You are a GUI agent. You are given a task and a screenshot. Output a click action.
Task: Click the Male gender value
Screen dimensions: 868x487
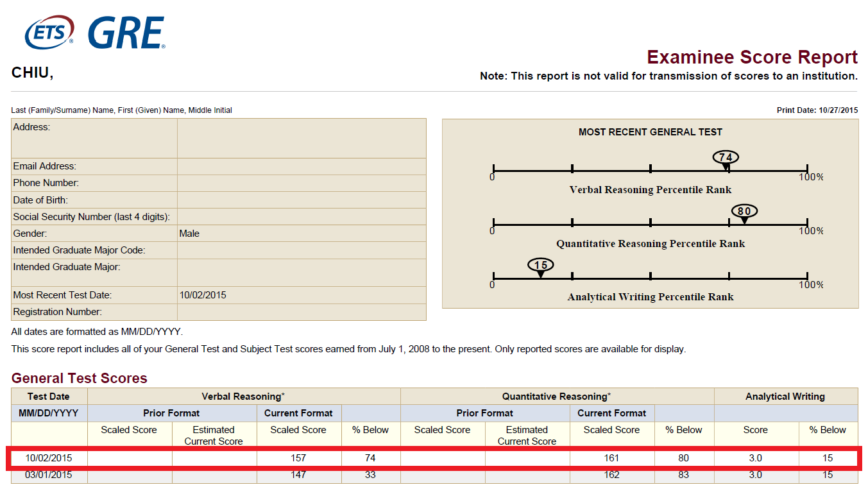coord(189,234)
